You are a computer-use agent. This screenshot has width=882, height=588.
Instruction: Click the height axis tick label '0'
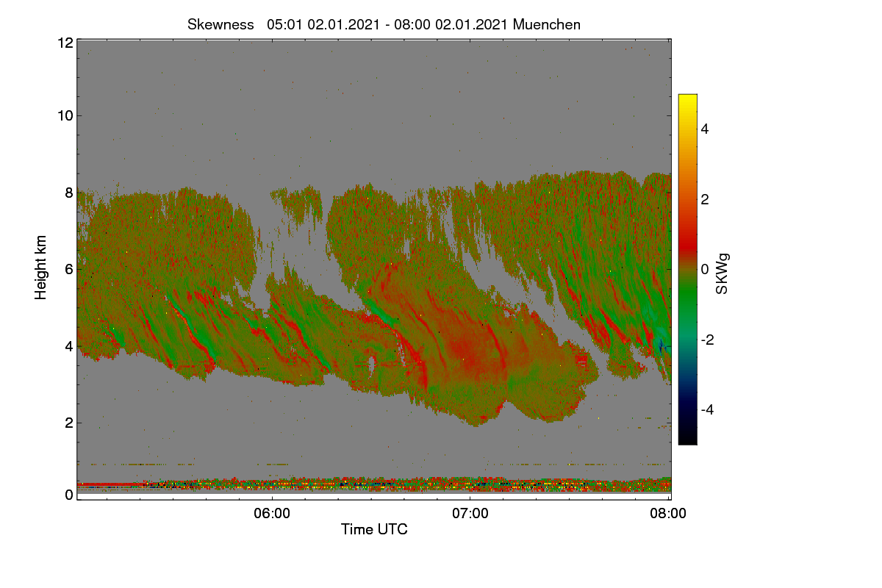pos(69,495)
